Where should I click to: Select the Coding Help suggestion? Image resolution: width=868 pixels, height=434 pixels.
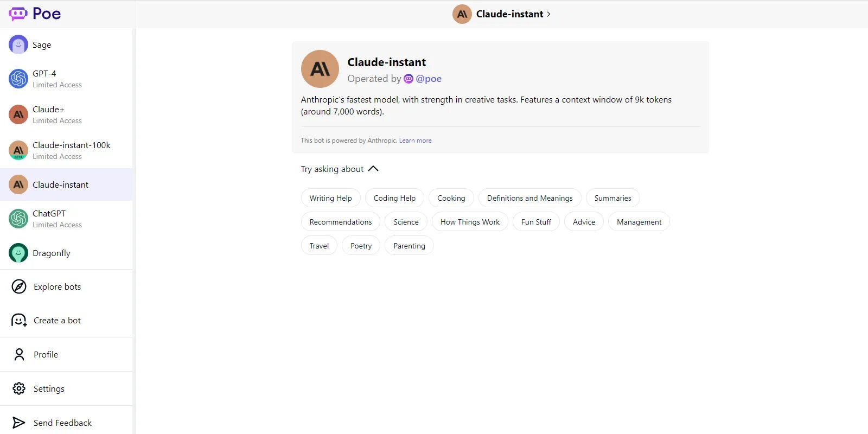[394, 198]
